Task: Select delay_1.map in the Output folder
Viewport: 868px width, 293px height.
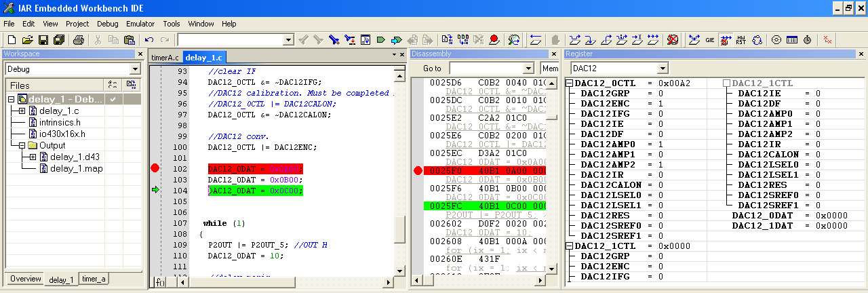Action: pos(76,168)
